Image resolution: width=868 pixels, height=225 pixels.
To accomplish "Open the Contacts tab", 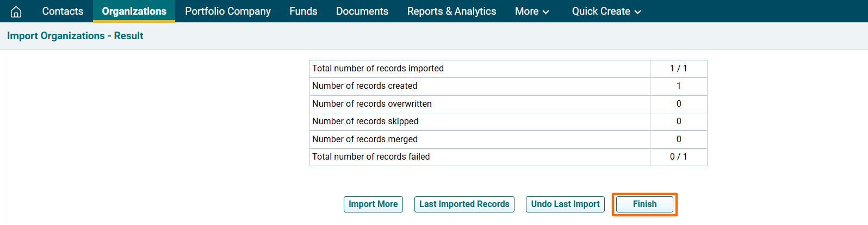I will click(63, 11).
